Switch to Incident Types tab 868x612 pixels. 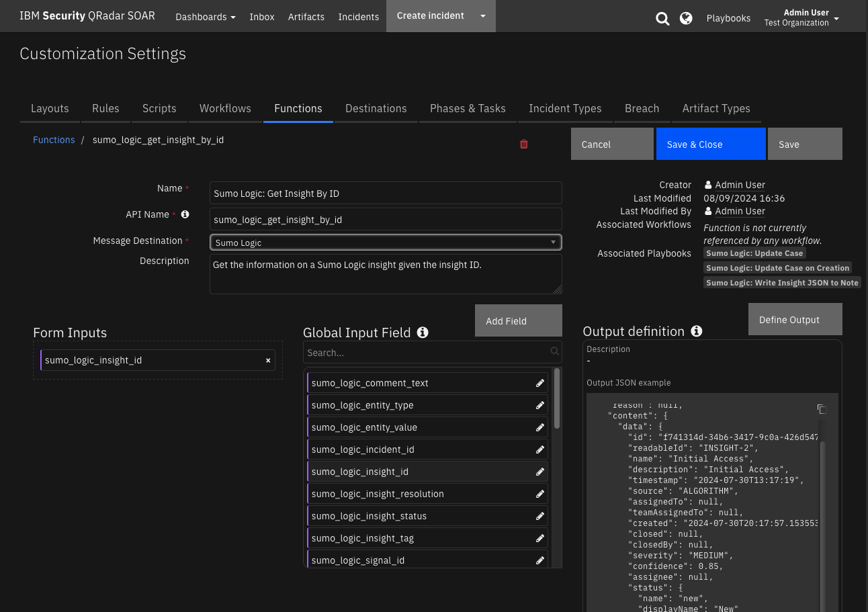565,108
